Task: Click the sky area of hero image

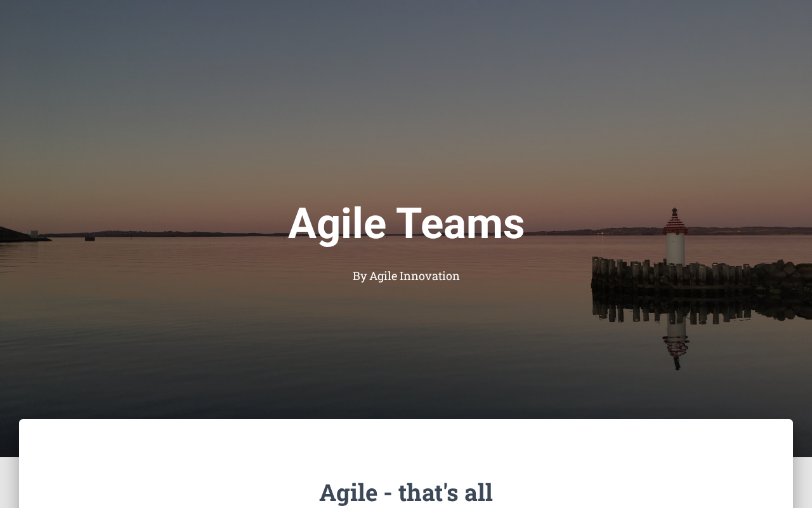Action: coord(406,95)
